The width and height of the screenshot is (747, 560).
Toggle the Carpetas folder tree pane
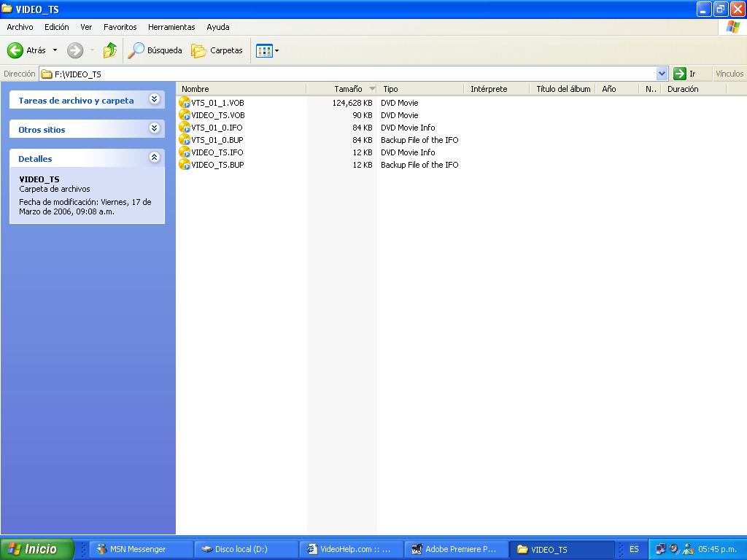[217, 50]
